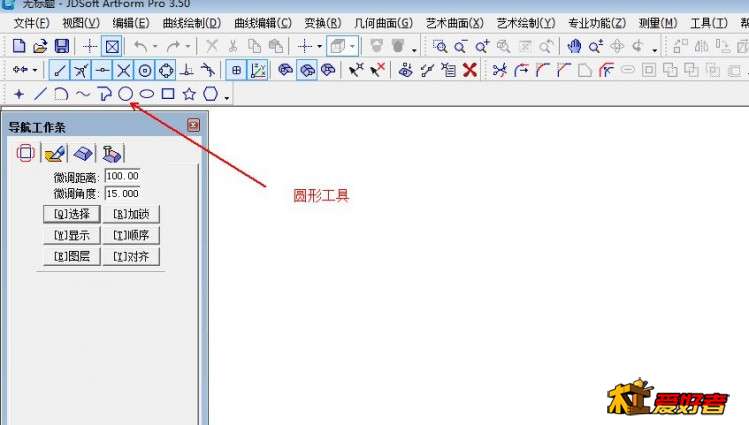
Task: Open the 视图(V) menu
Action: tap(81, 23)
